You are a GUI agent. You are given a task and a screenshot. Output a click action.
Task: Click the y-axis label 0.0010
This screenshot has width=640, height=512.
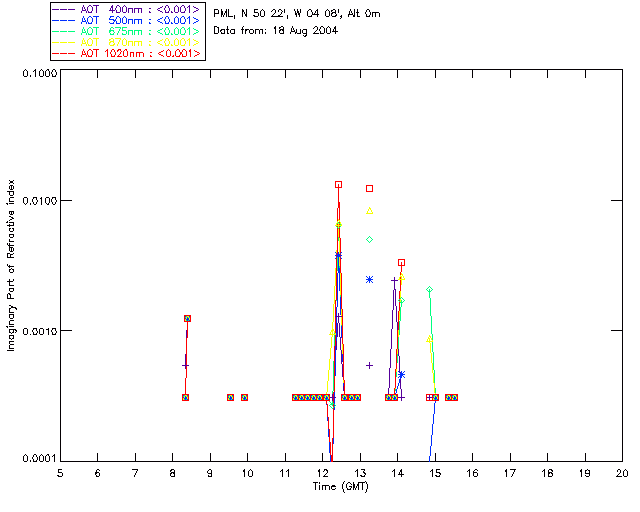(40, 331)
